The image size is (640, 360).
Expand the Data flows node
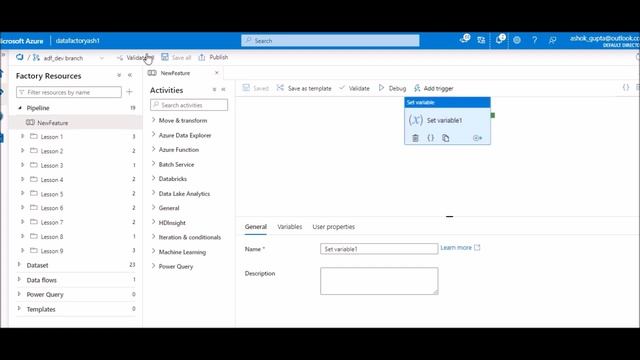click(19, 280)
